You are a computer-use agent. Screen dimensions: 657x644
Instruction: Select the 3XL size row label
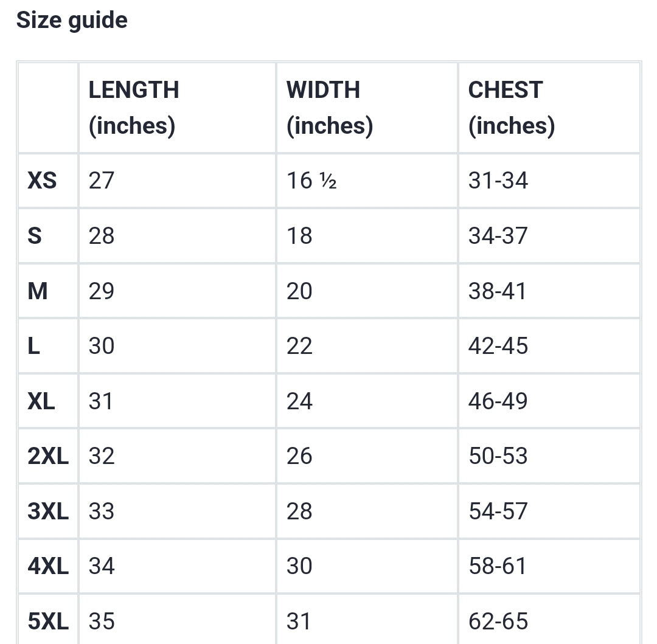pos(48,511)
